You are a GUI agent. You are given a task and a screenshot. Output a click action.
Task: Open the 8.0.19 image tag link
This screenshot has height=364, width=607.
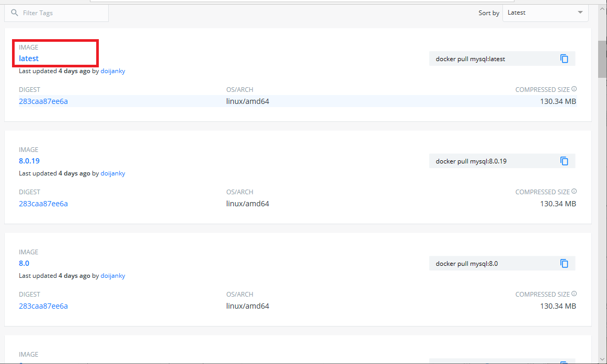pos(29,161)
